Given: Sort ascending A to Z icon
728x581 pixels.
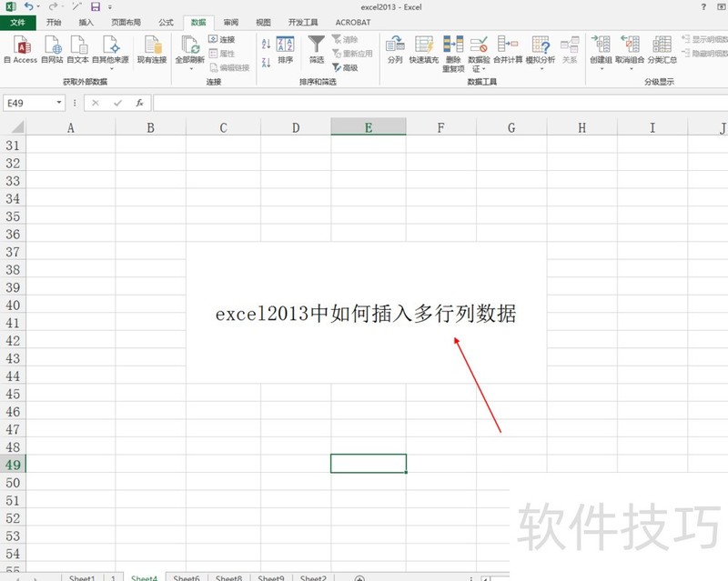Looking at the screenshot, I should pyautogui.click(x=266, y=44).
